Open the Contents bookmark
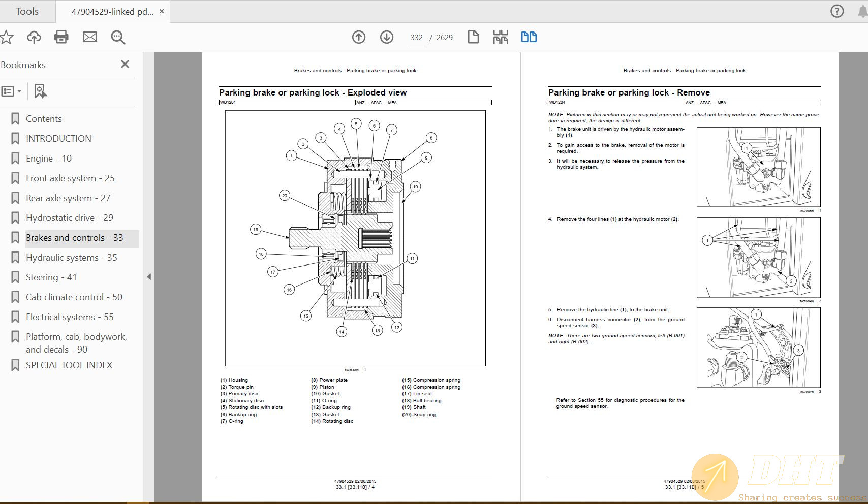 44,119
